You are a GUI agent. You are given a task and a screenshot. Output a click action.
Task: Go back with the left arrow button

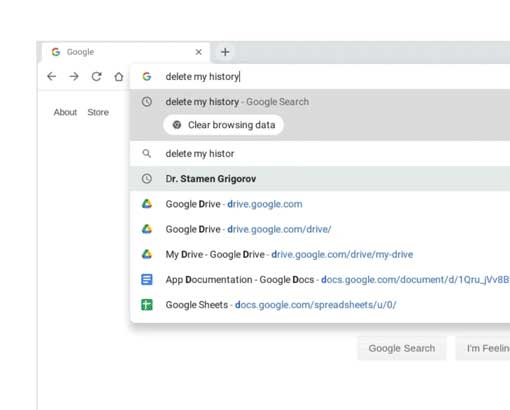tap(52, 77)
